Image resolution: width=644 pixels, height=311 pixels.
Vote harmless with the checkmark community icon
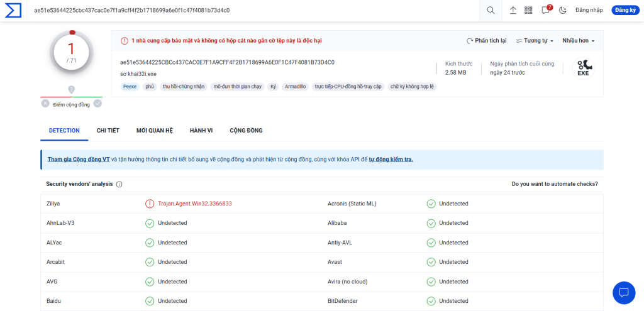pyautogui.click(x=97, y=104)
